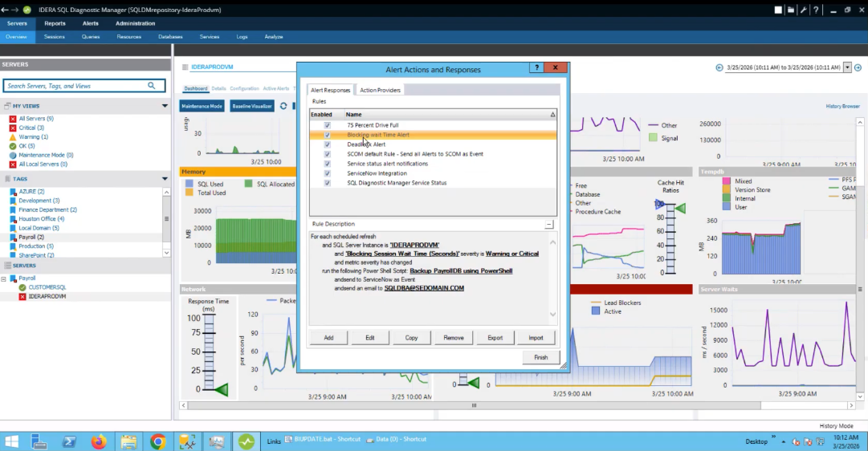Screen dimensions: 868x451
Task: Click the Critical red X status icon
Action: click(x=13, y=128)
